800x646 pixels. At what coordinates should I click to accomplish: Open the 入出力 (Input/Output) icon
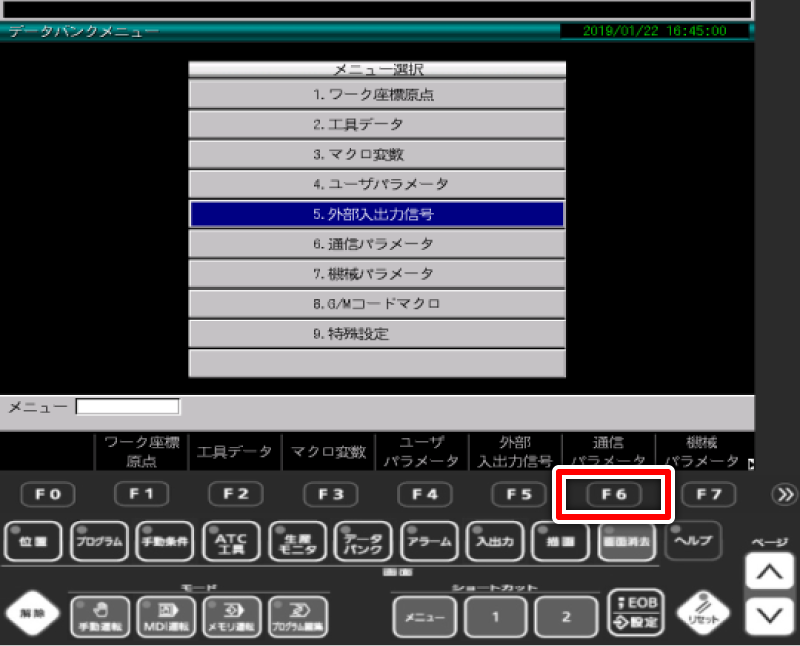point(494,541)
